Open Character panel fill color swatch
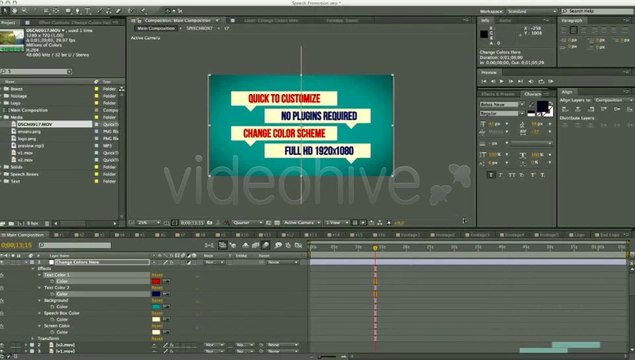Screen dimensions: 635x360 542,106
